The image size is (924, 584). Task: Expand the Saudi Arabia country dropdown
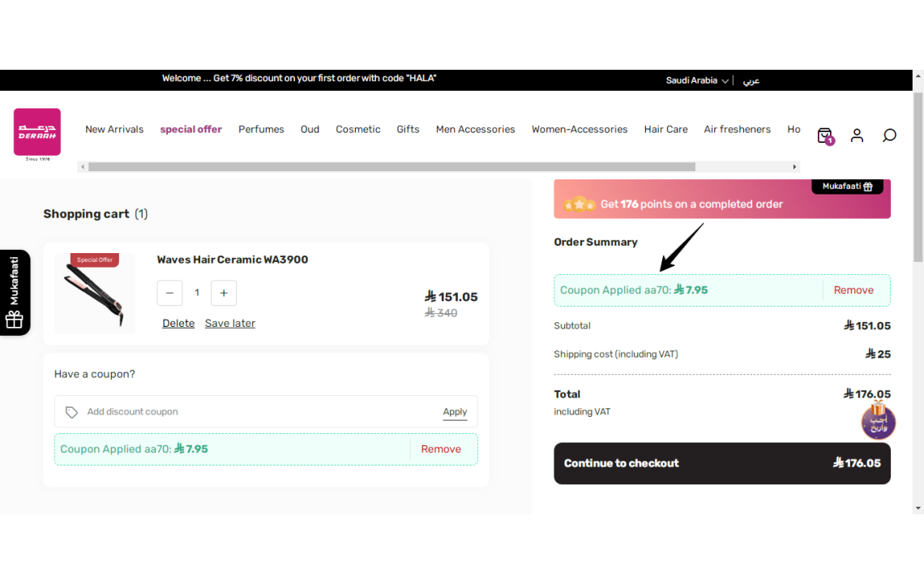tap(697, 81)
